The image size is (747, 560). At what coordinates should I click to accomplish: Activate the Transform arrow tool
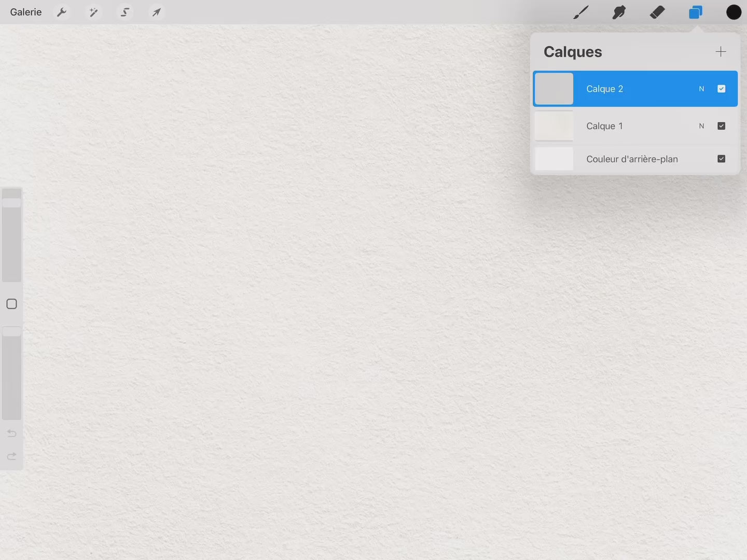tap(156, 12)
